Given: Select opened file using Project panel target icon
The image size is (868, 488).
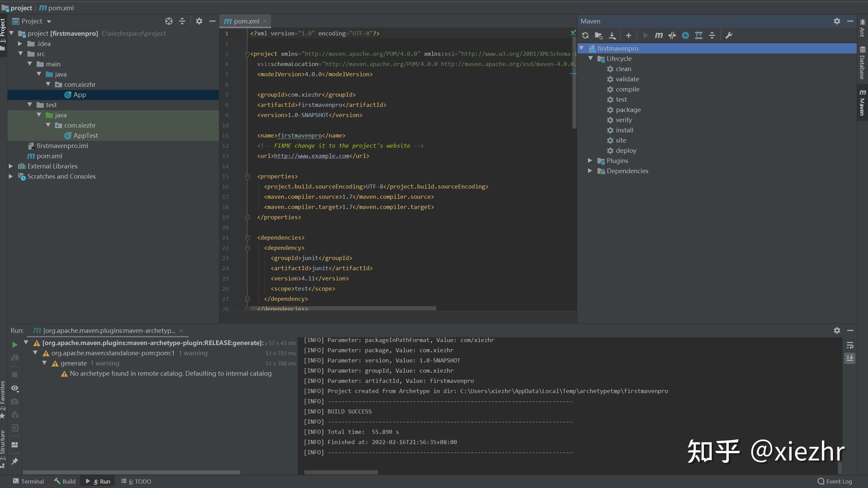Looking at the screenshot, I should click(x=169, y=21).
